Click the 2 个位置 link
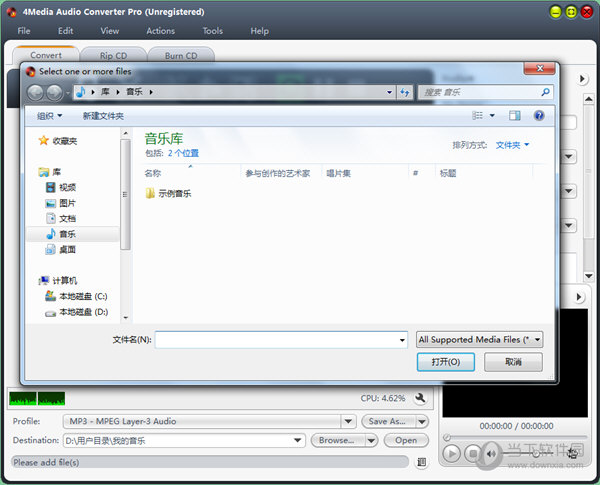Image resolution: width=600 pixels, height=485 pixels. [x=183, y=153]
